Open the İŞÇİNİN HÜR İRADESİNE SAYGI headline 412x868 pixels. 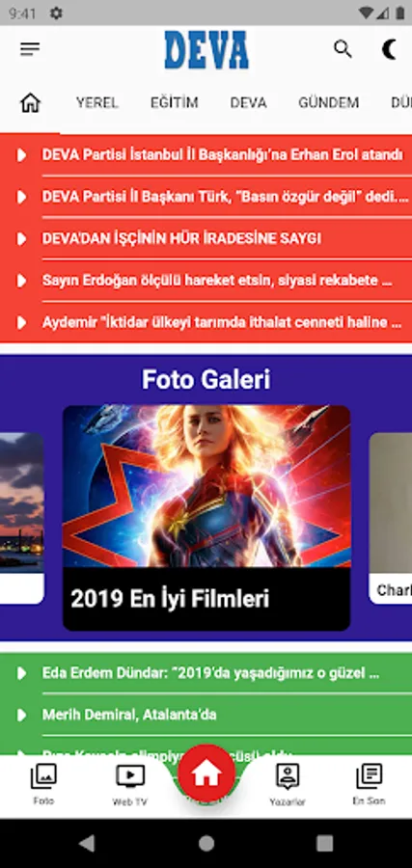pyautogui.click(x=181, y=238)
